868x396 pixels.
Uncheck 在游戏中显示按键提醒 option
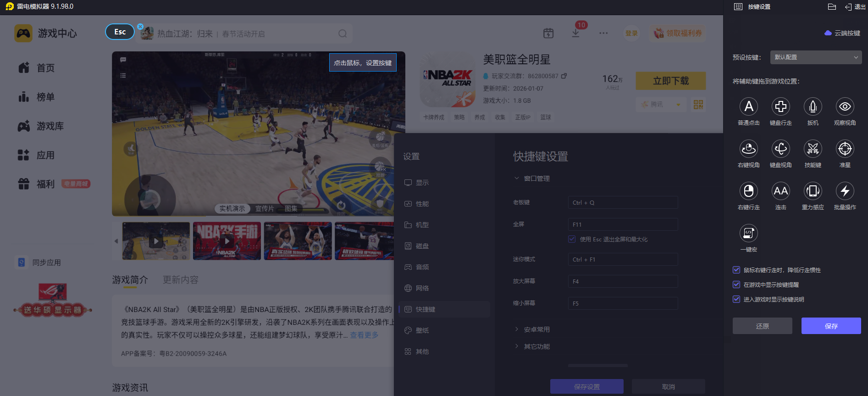[x=736, y=284]
